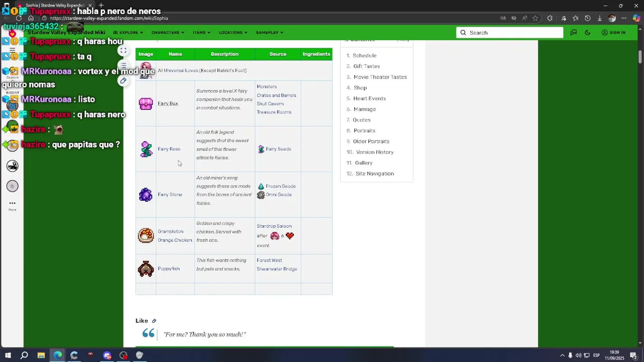
Task: Open the wiki discussions chat icon
Action: [x=574, y=33]
